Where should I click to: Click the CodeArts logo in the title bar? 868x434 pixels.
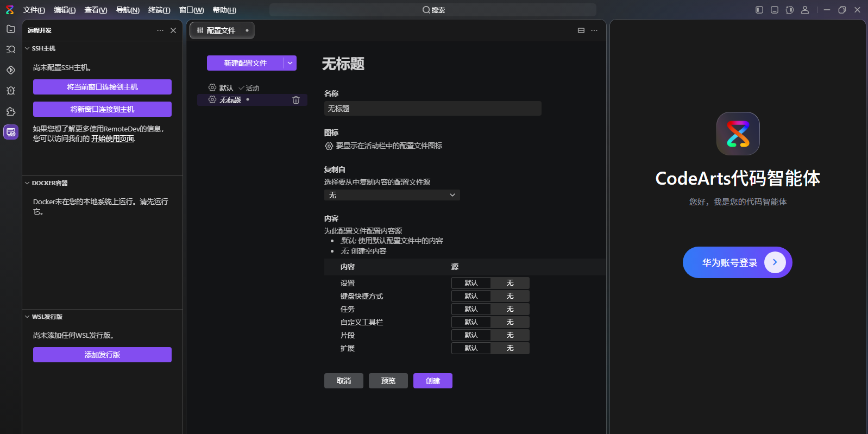click(10, 10)
